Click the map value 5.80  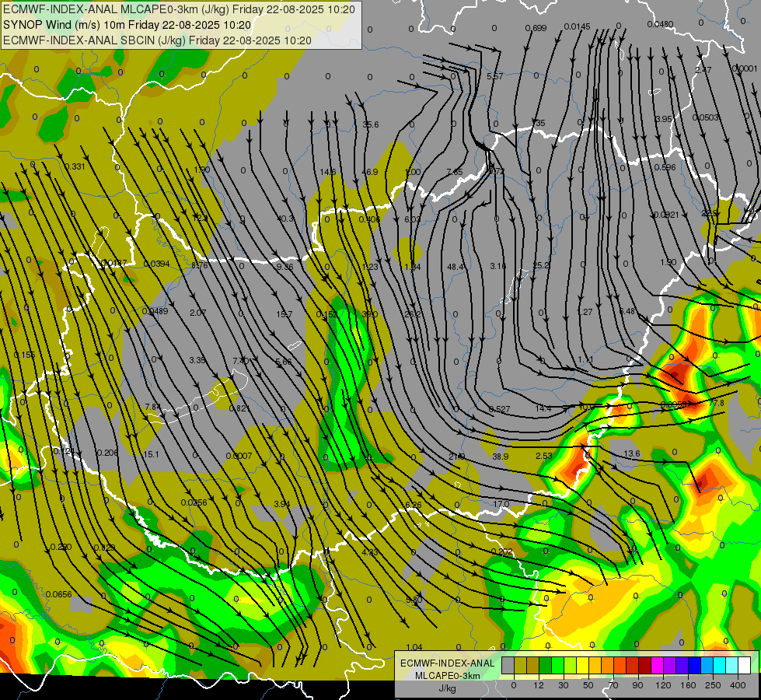(x=414, y=600)
